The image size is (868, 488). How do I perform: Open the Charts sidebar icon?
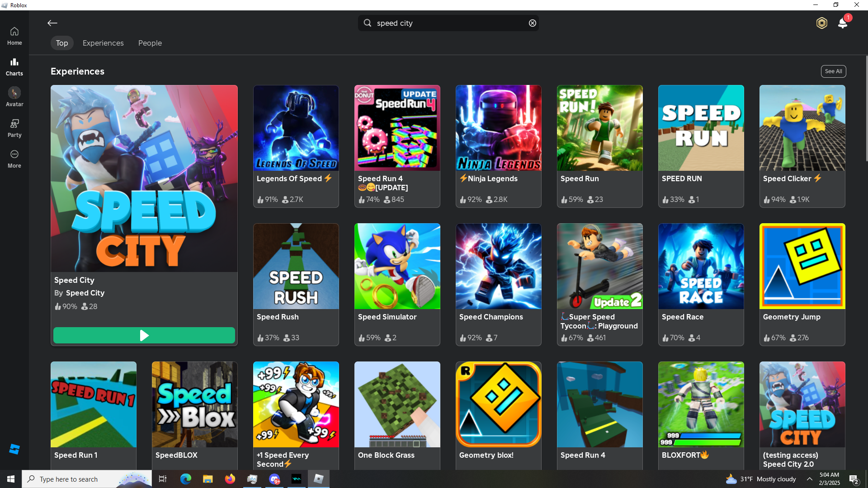click(x=14, y=66)
